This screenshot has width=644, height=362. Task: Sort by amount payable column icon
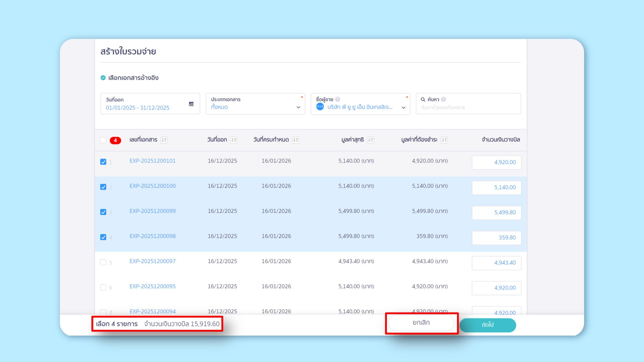pos(444,140)
